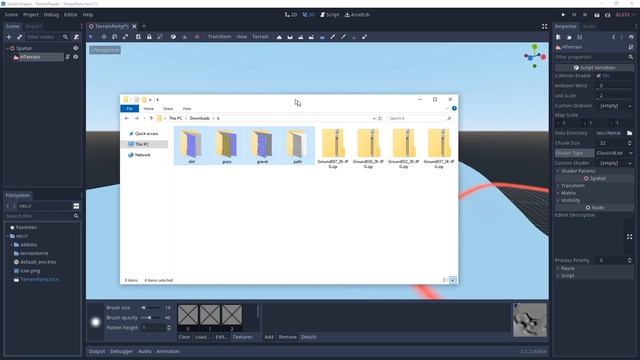Expand Matrix section in Inspector

[594, 193]
